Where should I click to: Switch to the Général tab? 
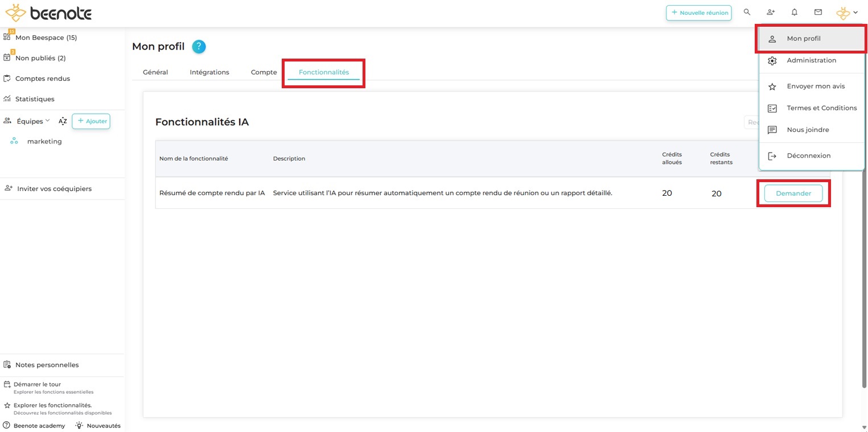coord(155,72)
